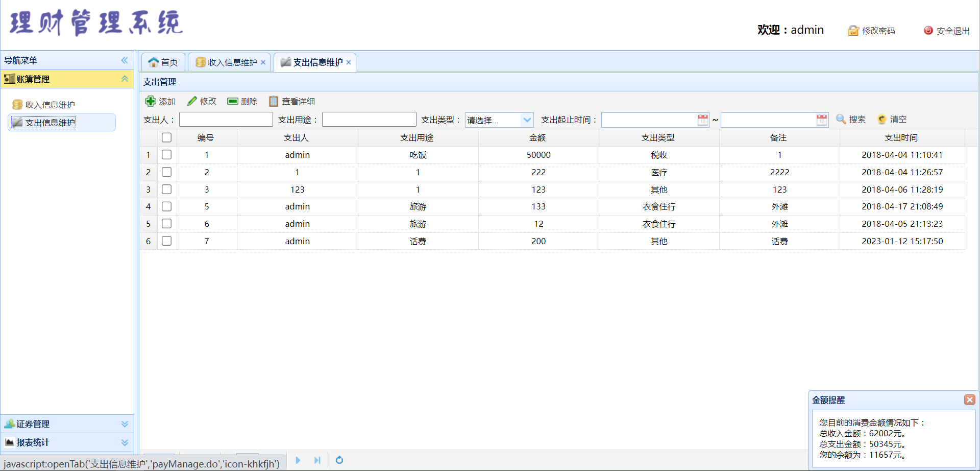The width and height of the screenshot is (980, 471).
Task: Click the 添加 (add) button
Action: click(160, 101)
